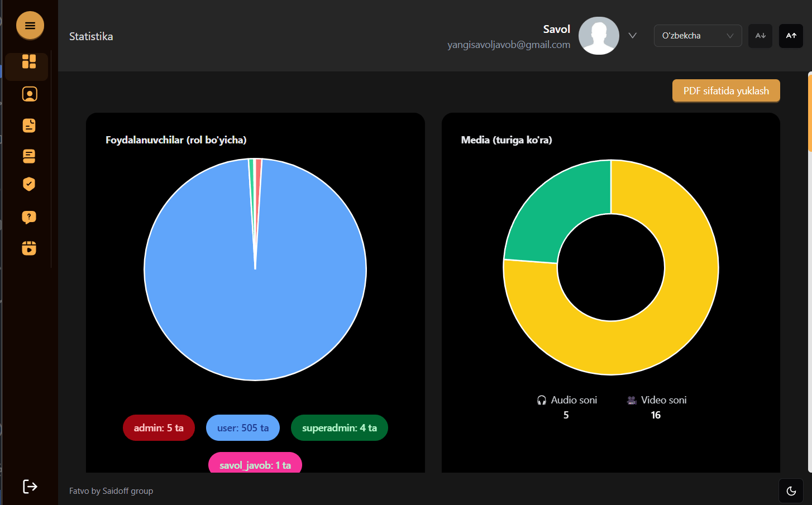Viewport: 812px width, 505px height.
Task: Click the Savol profile avatar picture
Action: 599,36
